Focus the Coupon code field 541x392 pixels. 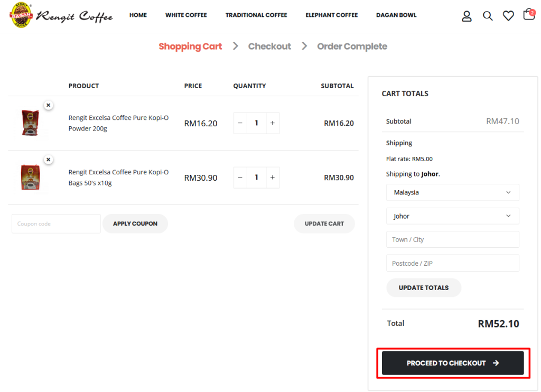click(x=56, y=223)
